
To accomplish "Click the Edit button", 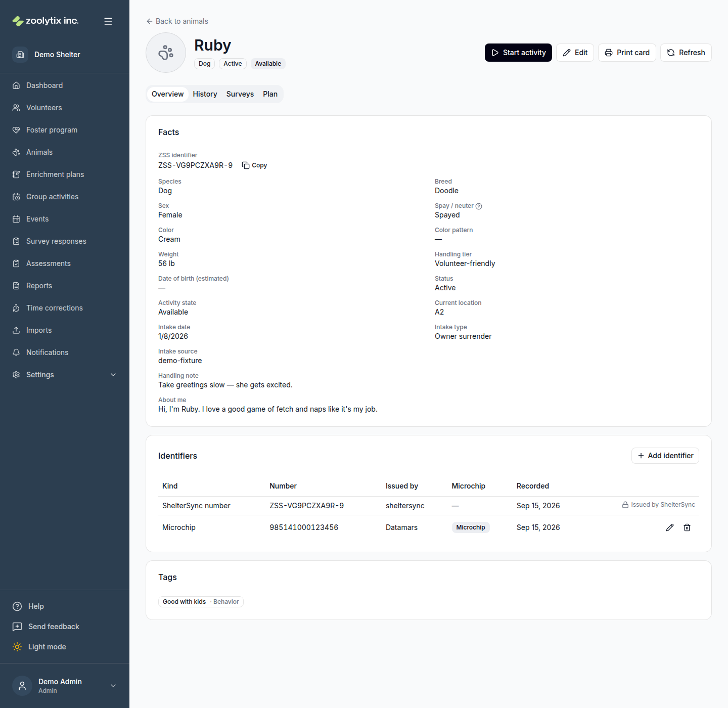I will (575, 53).
